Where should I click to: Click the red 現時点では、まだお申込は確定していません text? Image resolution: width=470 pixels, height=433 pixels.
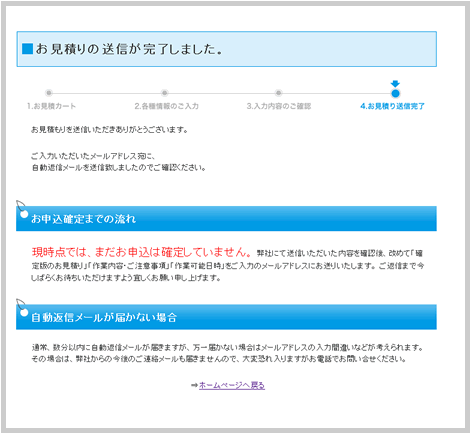tap(142, 252)
